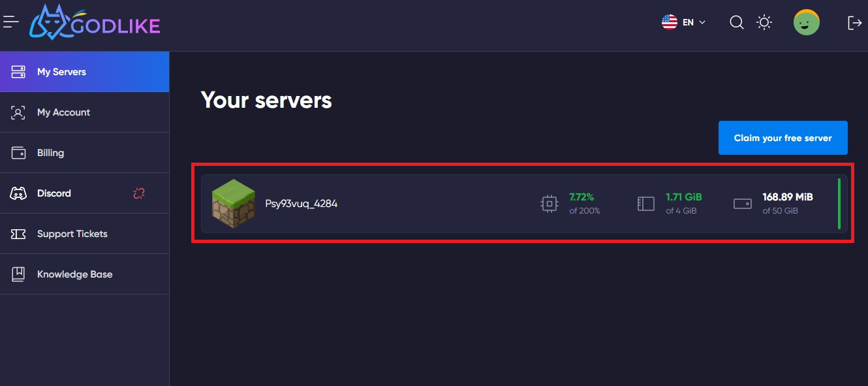Click the red broken-link Discord icon
The width and height of the screenshot is (868, 386).
[139, 193]
